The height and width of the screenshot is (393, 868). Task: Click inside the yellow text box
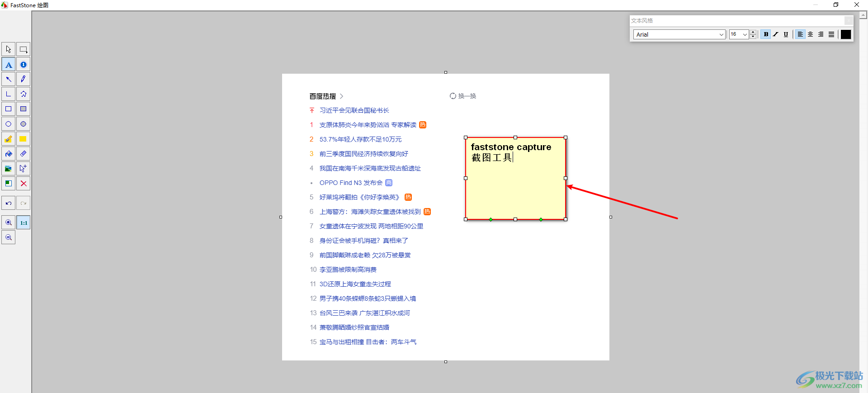(x=515, y=178)
